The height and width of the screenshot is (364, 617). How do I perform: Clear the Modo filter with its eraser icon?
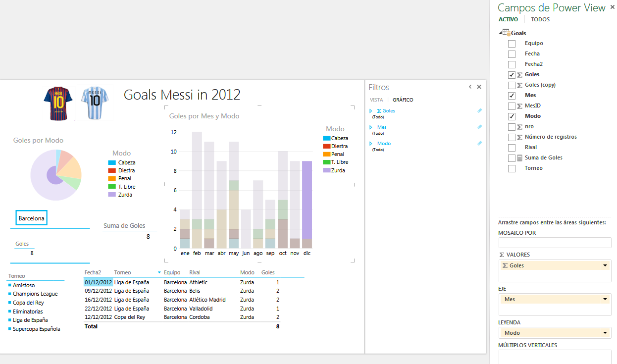479,143
